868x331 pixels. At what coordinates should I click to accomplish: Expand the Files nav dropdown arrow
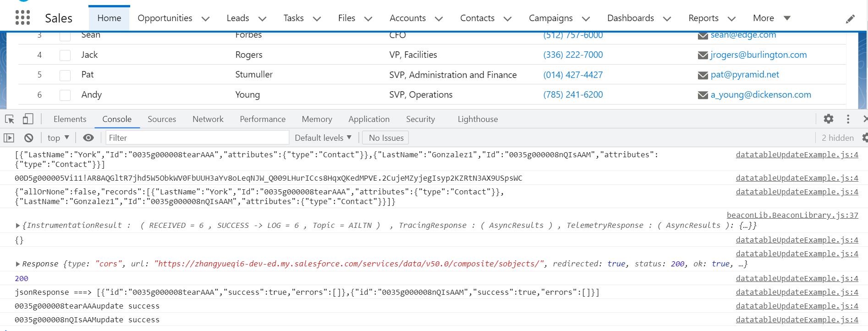[368, 19]
